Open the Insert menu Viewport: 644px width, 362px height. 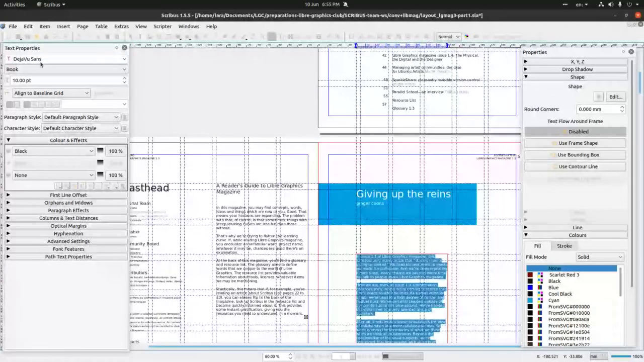tap(63, 26)
